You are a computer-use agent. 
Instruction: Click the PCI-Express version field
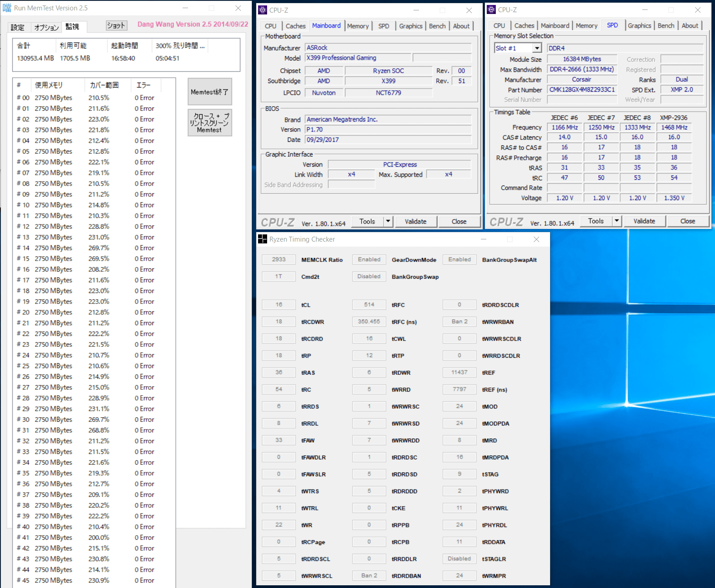[x=400, y=164]
